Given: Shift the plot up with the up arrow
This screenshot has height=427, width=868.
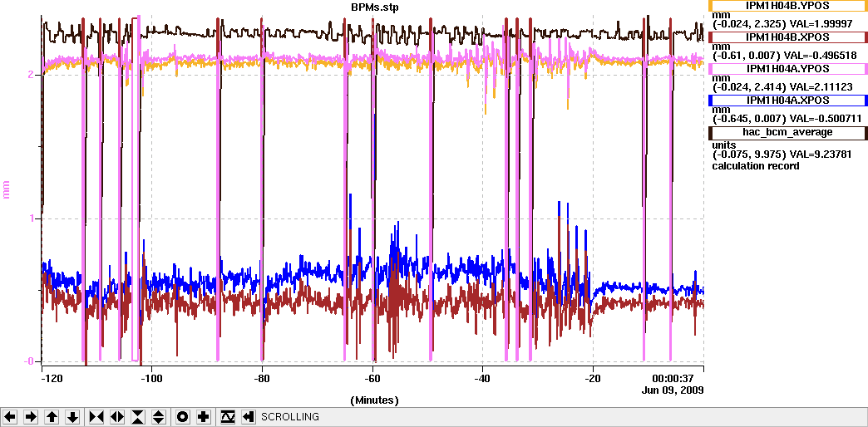Looking at the screenshot, I should (x=52, y=417).
